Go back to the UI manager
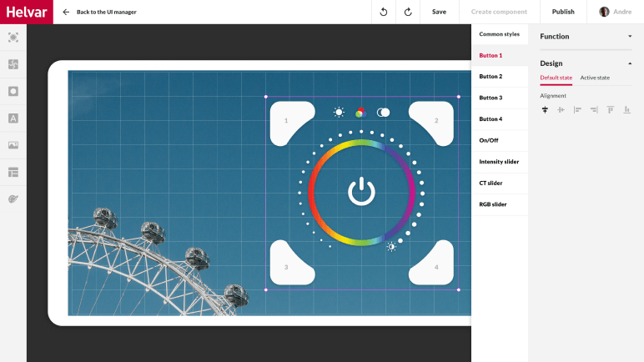644x362 pixels. click(107, 12)
